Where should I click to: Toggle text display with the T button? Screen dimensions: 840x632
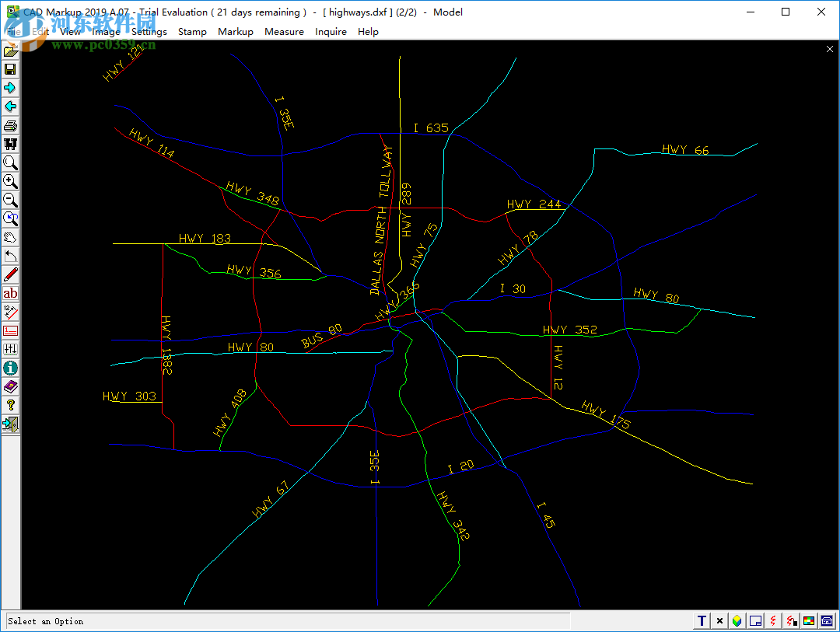[701, 620]
